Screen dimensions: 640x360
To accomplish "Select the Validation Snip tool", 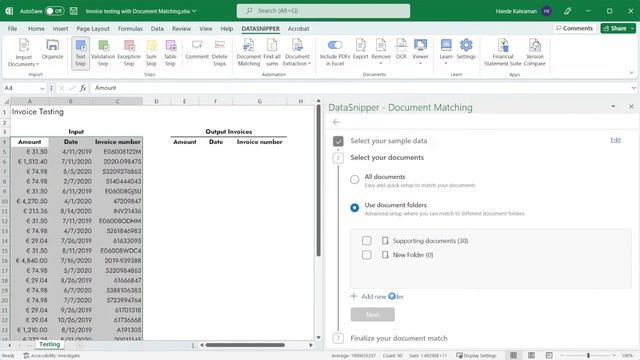I will click(103, 53).
